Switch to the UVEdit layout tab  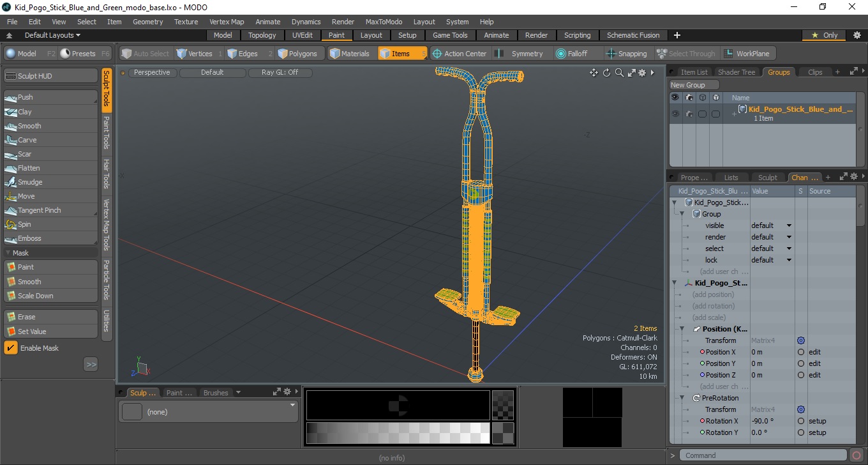pos(303,35)
